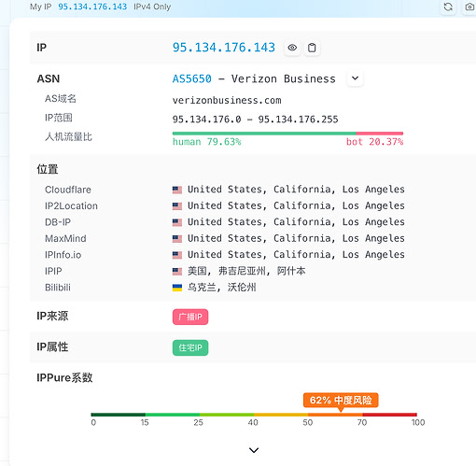
Task: Copy the IP with the clipboard icon
Action: click(x=312, y=48)
